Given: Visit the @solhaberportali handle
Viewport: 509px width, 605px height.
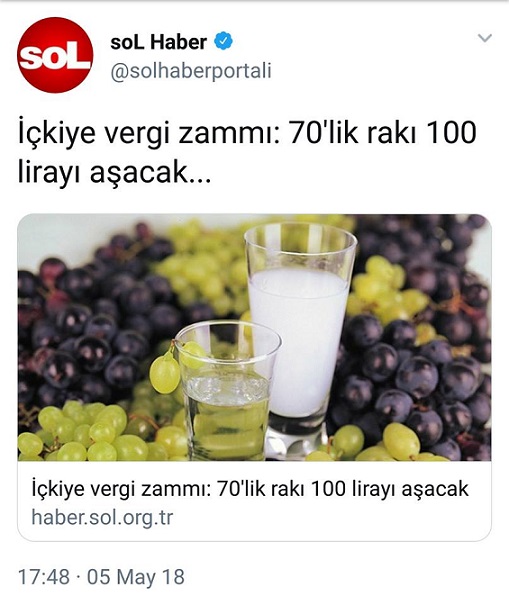Looking at the screenshot, I should tap(191, 71).
